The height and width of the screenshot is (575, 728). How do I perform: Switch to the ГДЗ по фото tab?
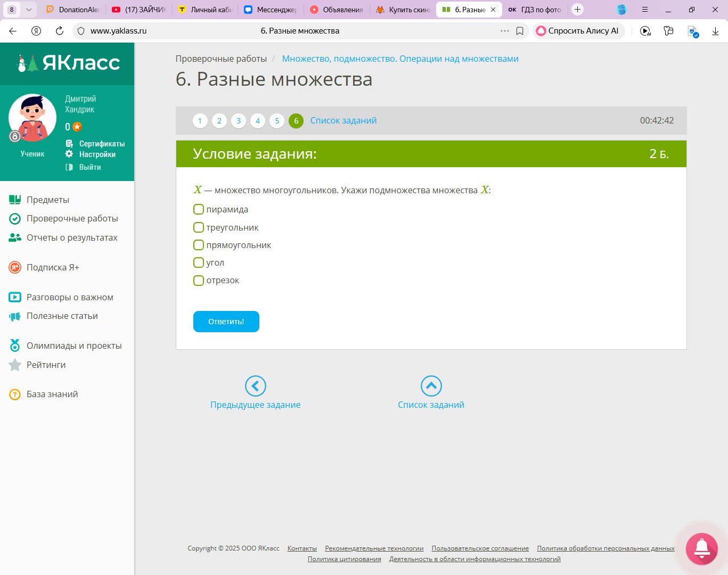535,10
